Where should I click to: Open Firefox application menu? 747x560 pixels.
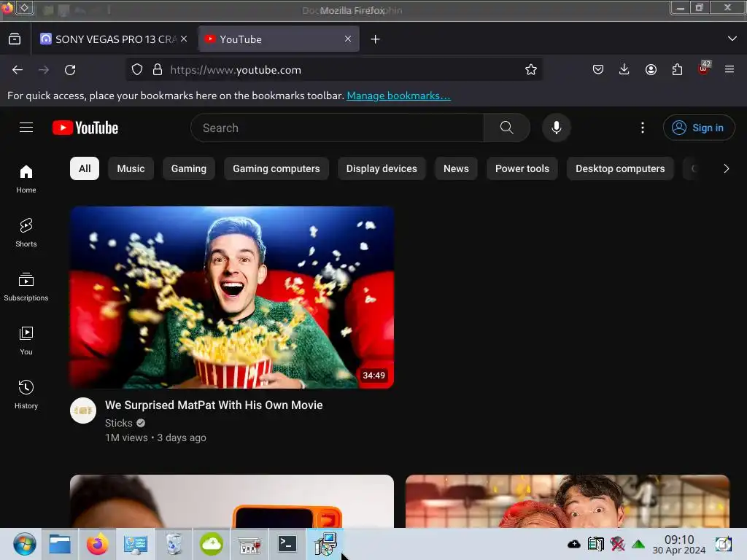point(729,70)
